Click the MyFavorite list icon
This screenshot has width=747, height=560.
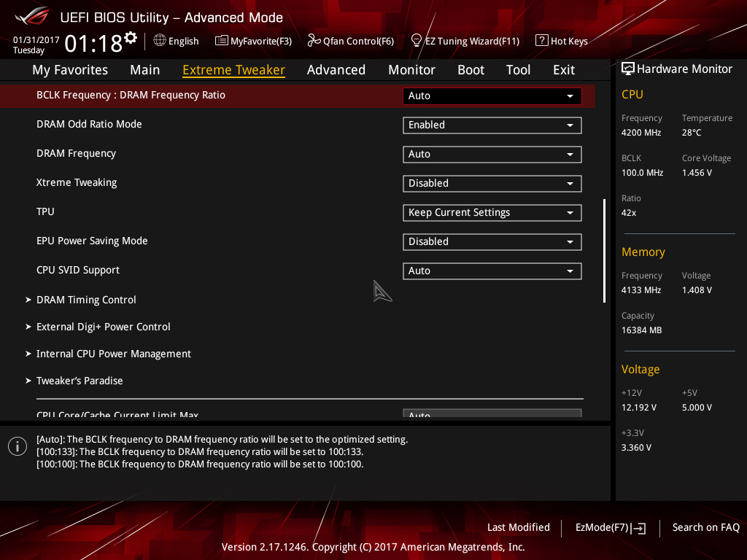221,41
